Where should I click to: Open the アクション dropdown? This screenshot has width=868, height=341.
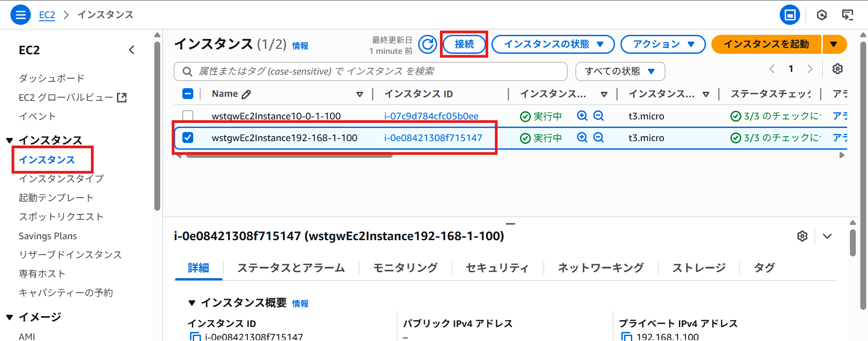tap(663, 44)
